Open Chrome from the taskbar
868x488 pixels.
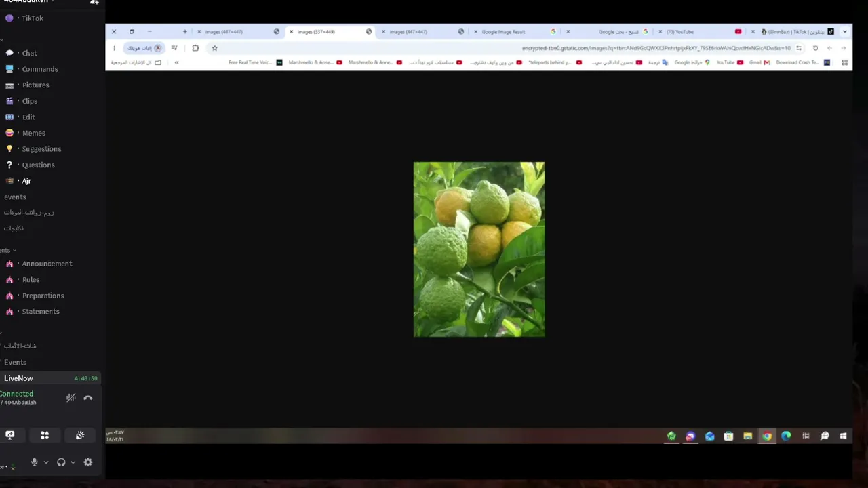pos(767,436)
